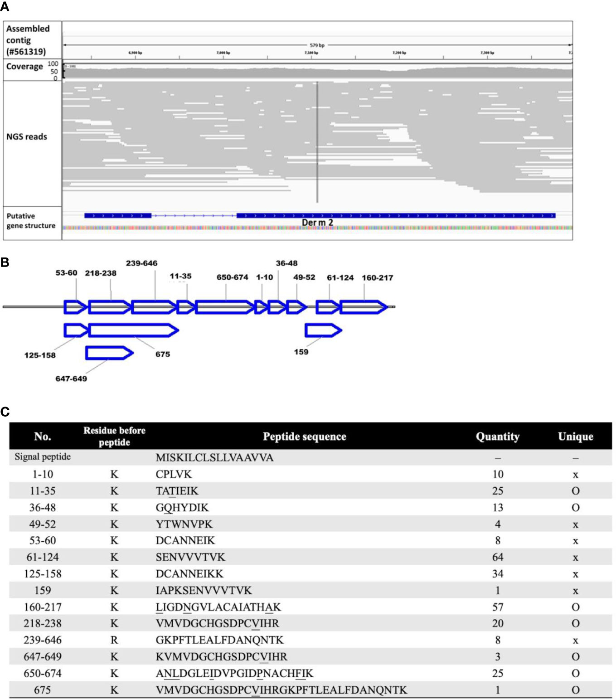Click the '7,300 bp' ruler tick label
This screenshot has width=616, height=699.
tap(487, 53)
